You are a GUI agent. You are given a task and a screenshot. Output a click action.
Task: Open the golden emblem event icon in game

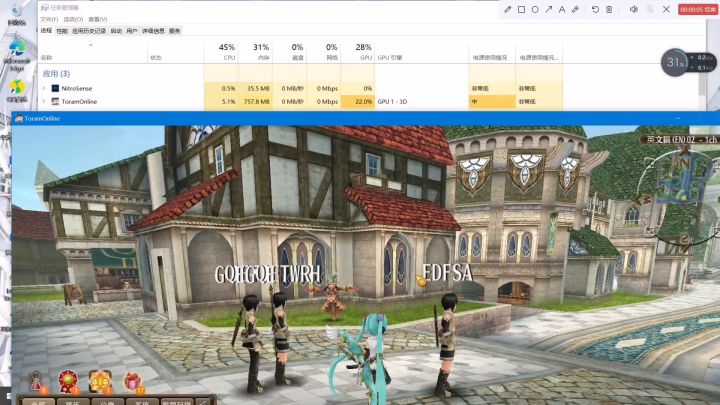[100, 382]
